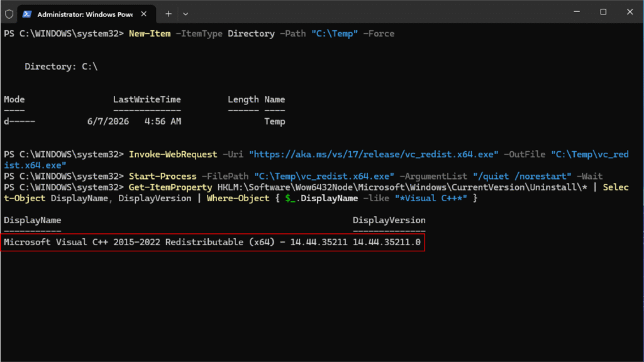Click the Get-ItemProperty command text
Screen dimensions: 644x362
[170, 187]
